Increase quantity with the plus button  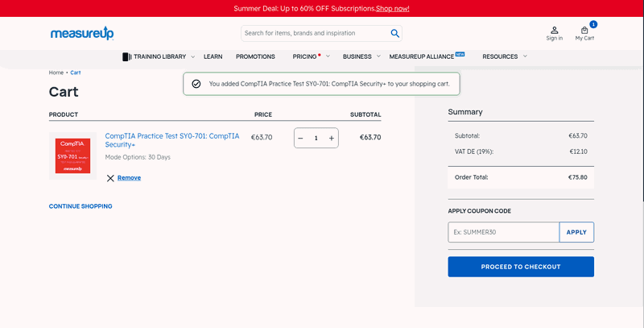point(332,138)
